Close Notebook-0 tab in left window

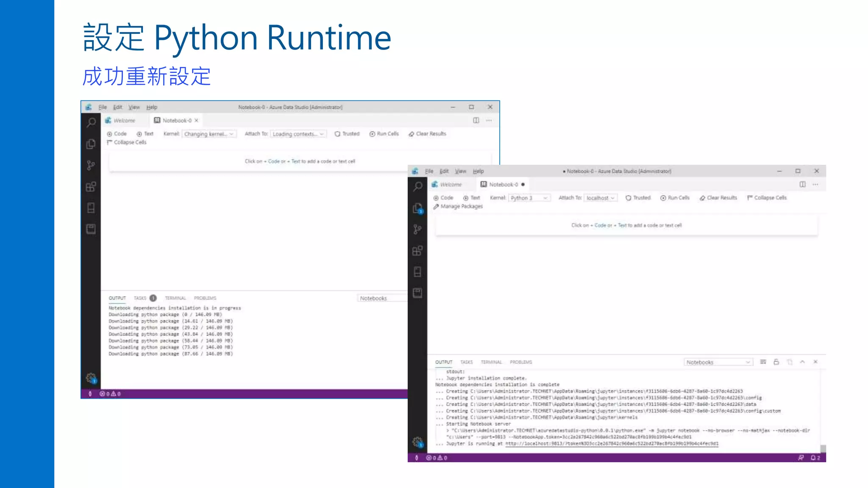click(x=196, y=120)
